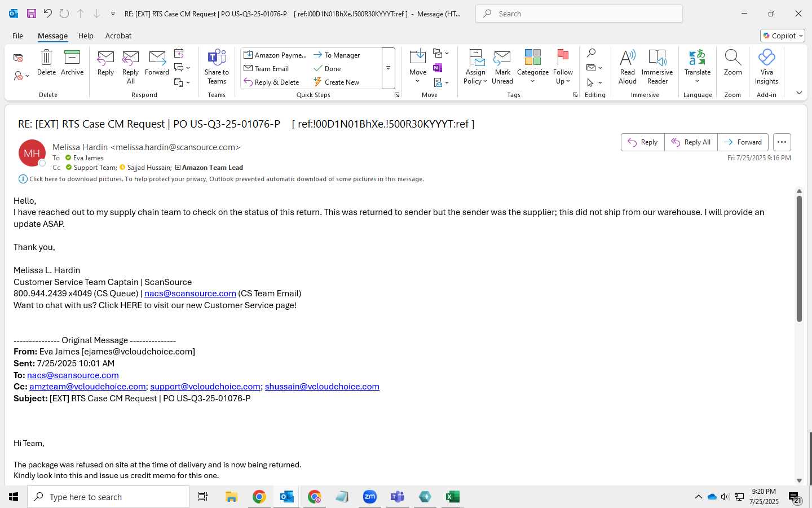
Task: Click Forward in the message header
Action: tap(743, 142)
